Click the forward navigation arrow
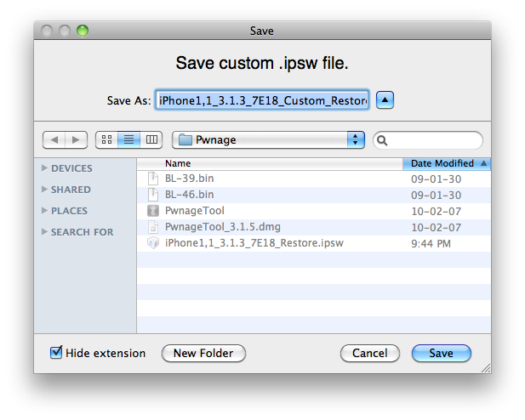Image resolution: width=525 pixels, height=420 pixels. (x=76, y=139)
